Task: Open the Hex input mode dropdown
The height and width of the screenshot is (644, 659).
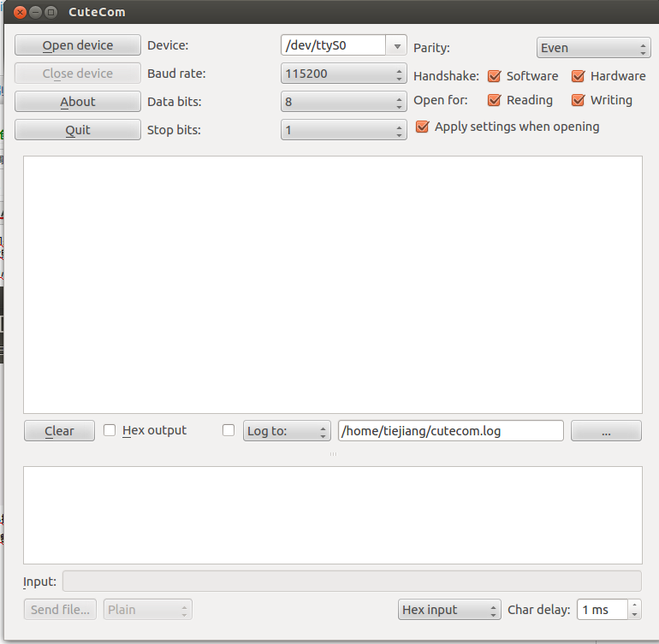Action: [449, 610]
